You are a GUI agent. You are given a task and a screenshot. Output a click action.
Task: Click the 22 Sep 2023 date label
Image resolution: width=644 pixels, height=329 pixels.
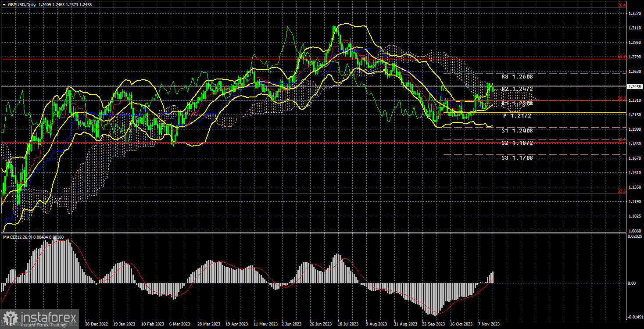[433, 324]
